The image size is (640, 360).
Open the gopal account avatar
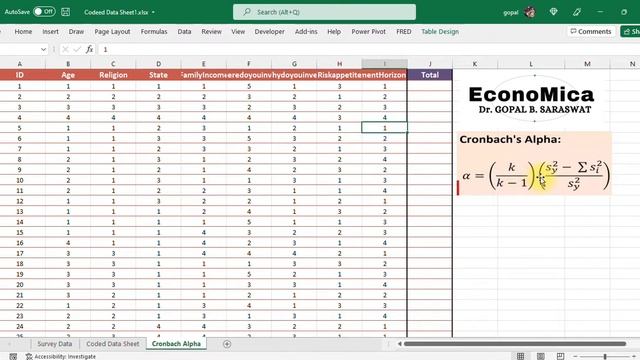(530, 12)
